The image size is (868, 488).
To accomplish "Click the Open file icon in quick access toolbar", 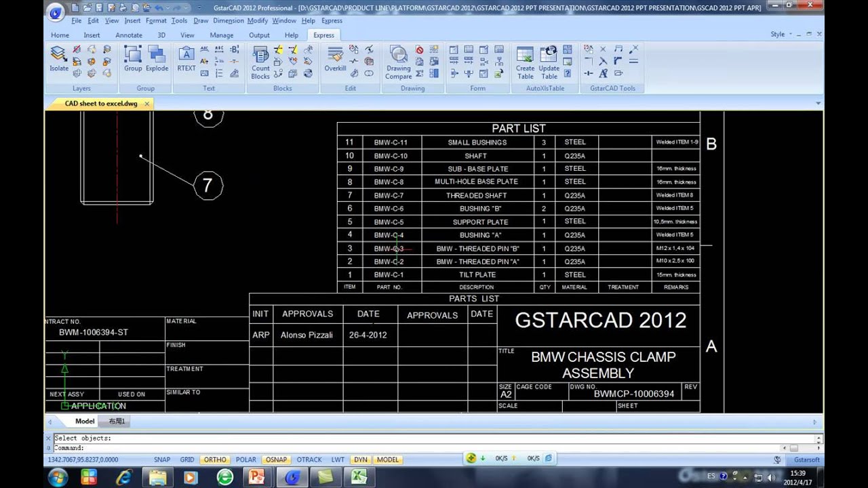I will click(x=86, y=7).
